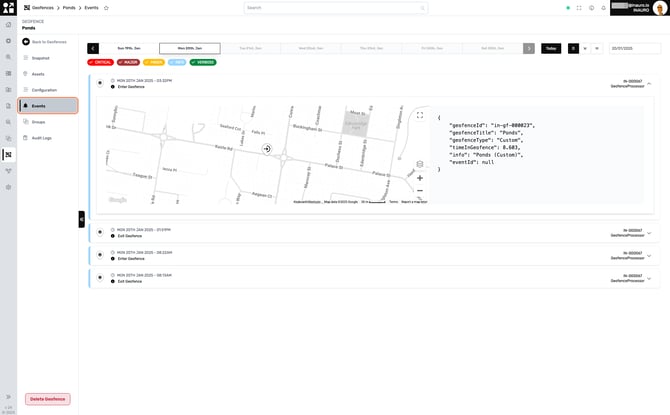The image size is (670, 415).
Task: Click the Delete Geofence button
Action: point(47,399)
